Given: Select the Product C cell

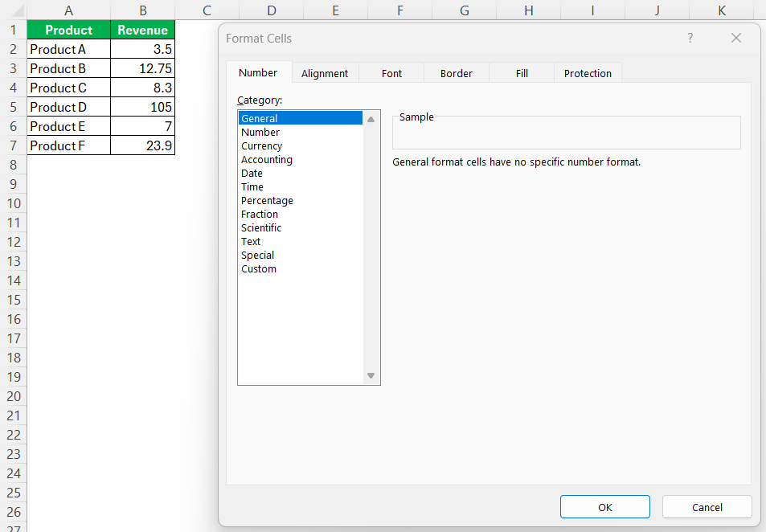Looking at the screenshot, I should (x=69, y=88).
